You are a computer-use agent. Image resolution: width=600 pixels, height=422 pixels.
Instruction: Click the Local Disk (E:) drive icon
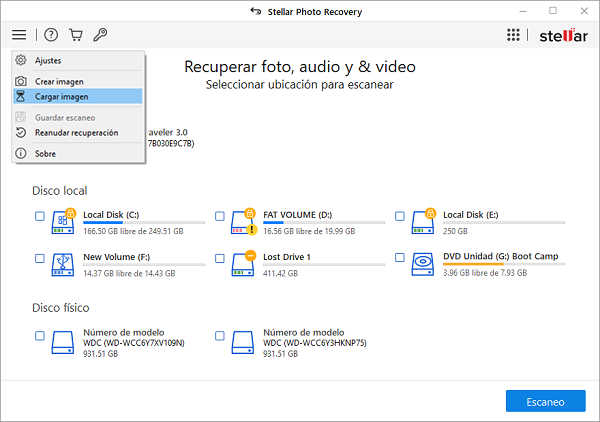[x=423, y=222]
